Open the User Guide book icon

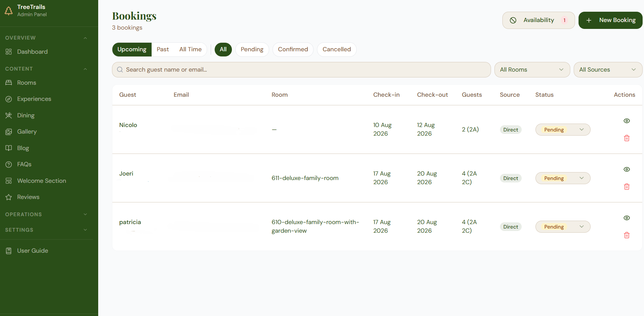pos(9,251)
